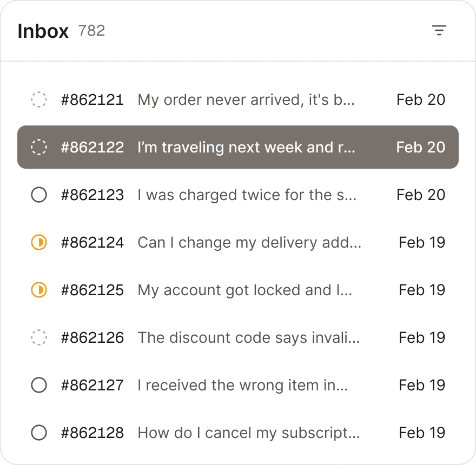This screenshot has width=476, height=465.
Task: Open the inbox filter icon
Action: 439,31
